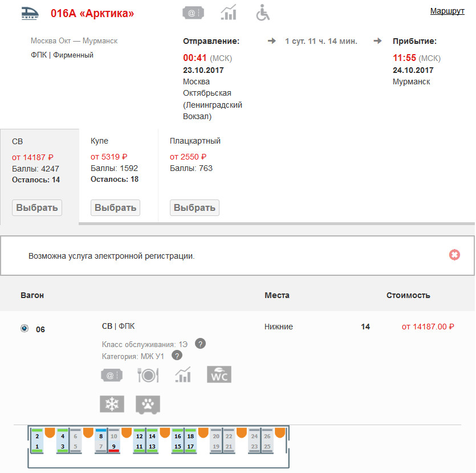This screenshot has width=476, height=473.
Task: Open help for category МЖ У1
Action: coord(177,356)
